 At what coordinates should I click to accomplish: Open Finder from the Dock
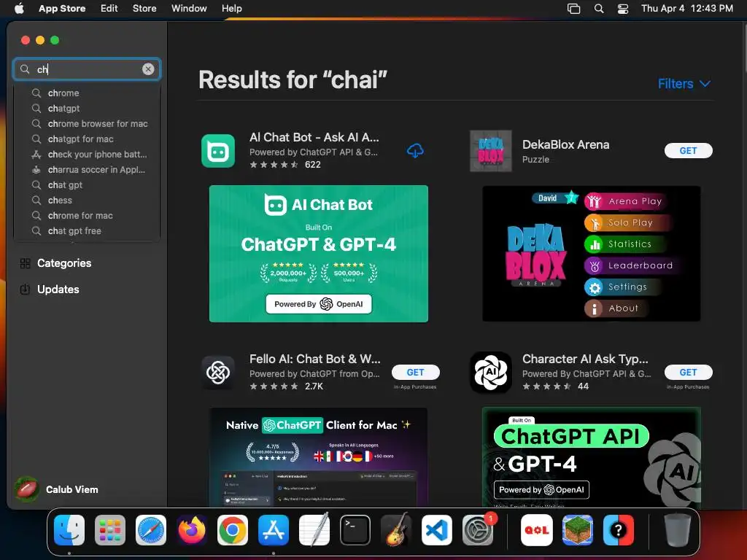coord(69,530)
